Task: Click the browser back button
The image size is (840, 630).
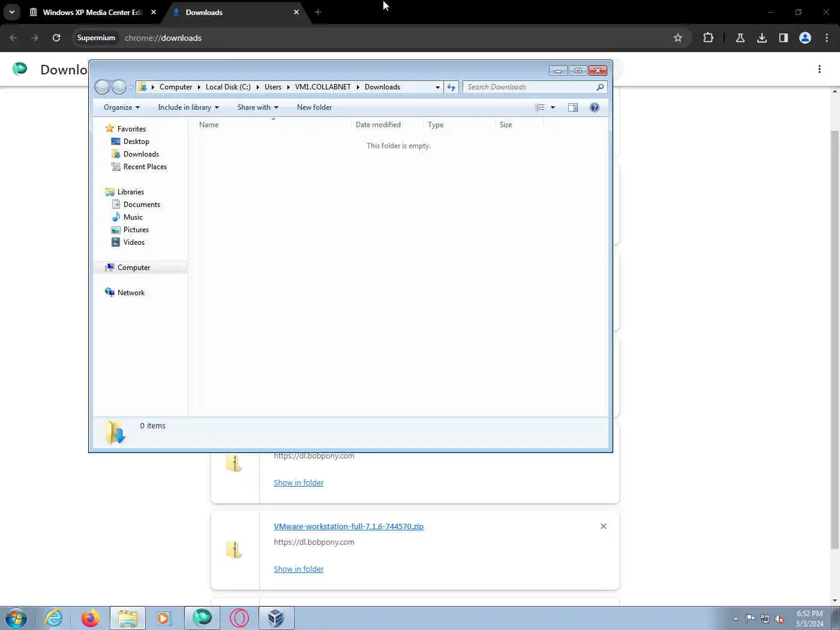Action: pos(13,38)
